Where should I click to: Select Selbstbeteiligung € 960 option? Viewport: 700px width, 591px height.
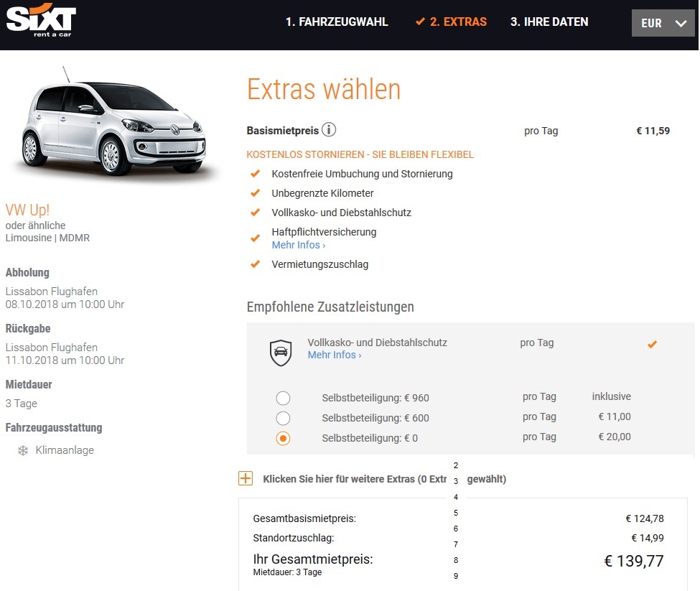tap(284, 397)
